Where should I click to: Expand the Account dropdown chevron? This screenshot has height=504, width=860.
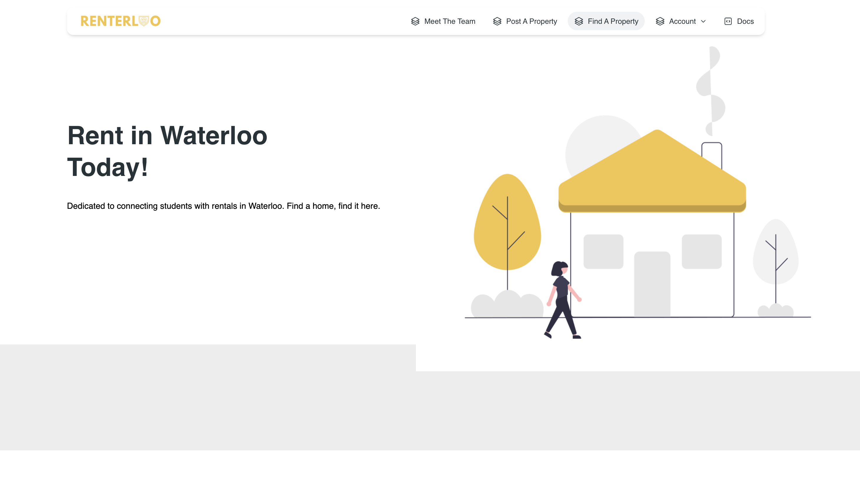tap(703, 21)
